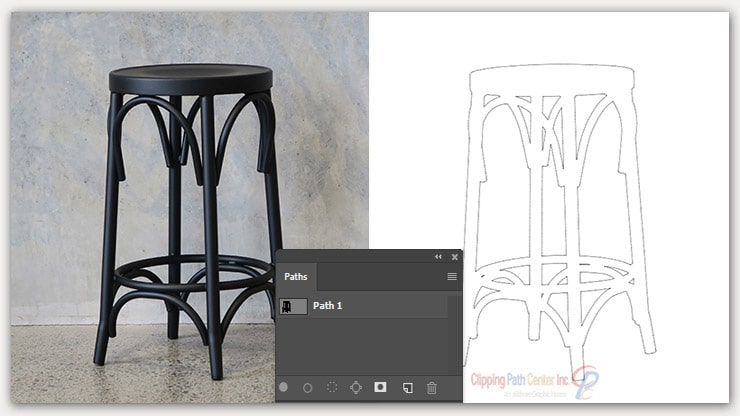Collapse the Paths panel with double arrows
This screenshot has width=740, height=416.
point(437,257)
